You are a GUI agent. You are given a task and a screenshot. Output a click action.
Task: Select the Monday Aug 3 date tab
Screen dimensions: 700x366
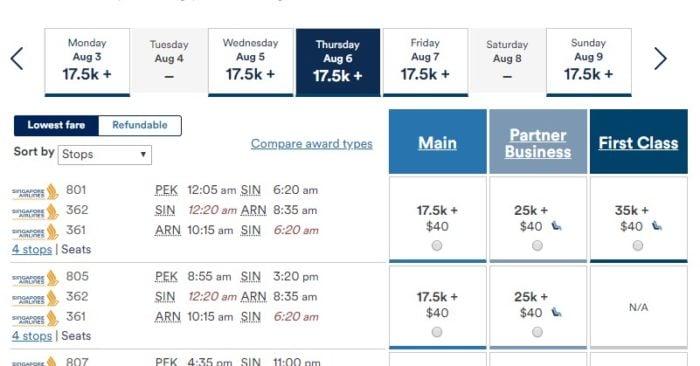click(x=87, y=62)
